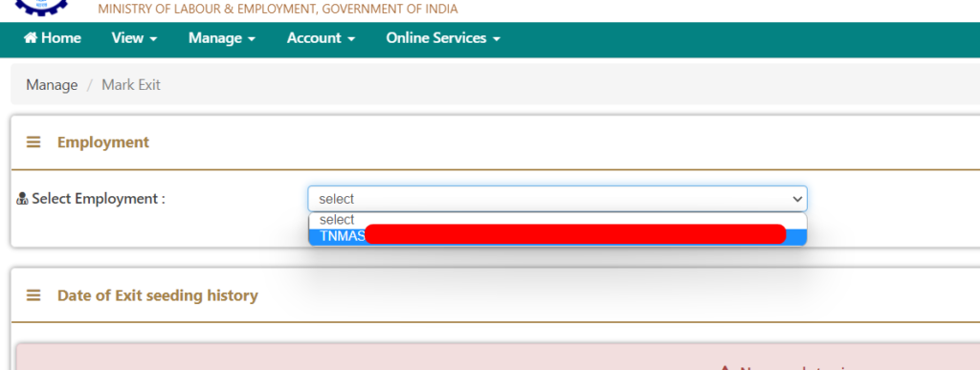Viewport: 980px width, 370px height.
Task: Click the Date of Exit seeding history heading
Action: [158, 295]
